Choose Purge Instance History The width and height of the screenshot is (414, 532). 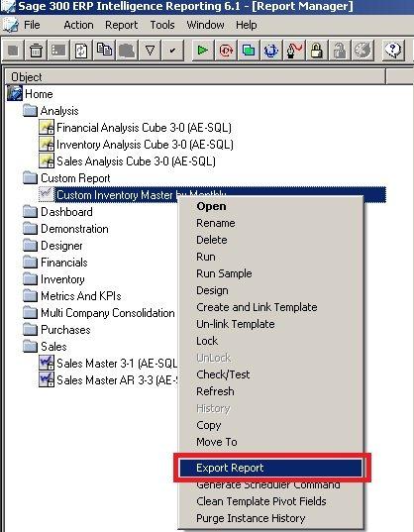[270, 518]
